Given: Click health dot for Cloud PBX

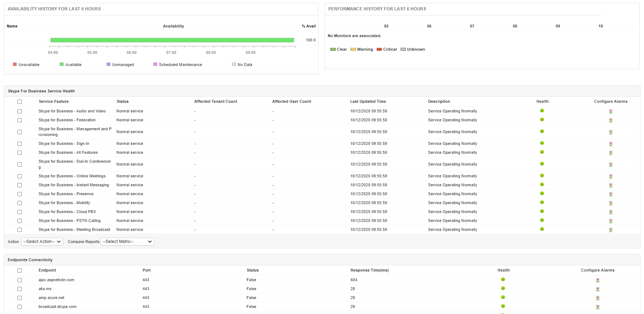Looking at the screenshot, I should click(x=542, y=211).
